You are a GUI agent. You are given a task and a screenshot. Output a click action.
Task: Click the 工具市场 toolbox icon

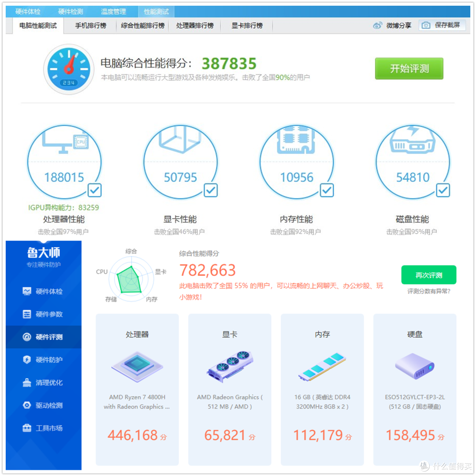27,428
